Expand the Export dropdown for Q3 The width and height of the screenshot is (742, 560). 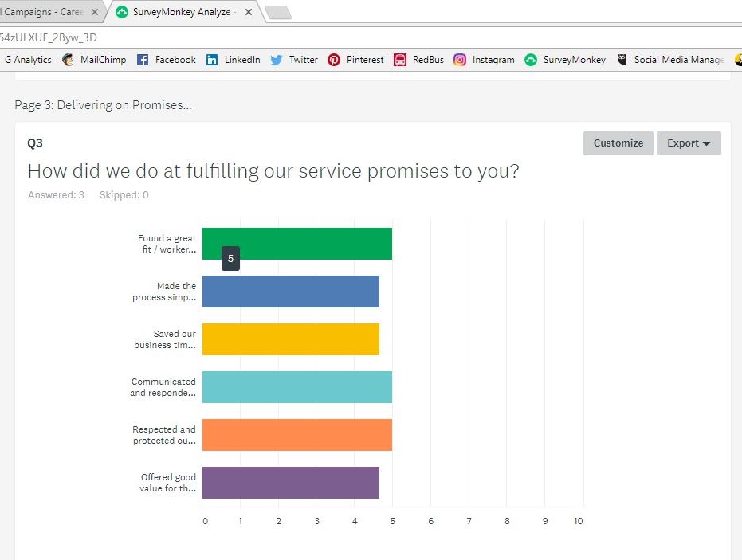click(689, 143)
